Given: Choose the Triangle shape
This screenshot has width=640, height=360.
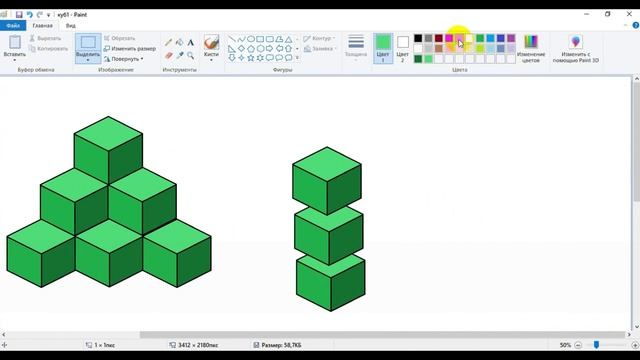Looking at the screenshot, I should [x=289, y=39].
